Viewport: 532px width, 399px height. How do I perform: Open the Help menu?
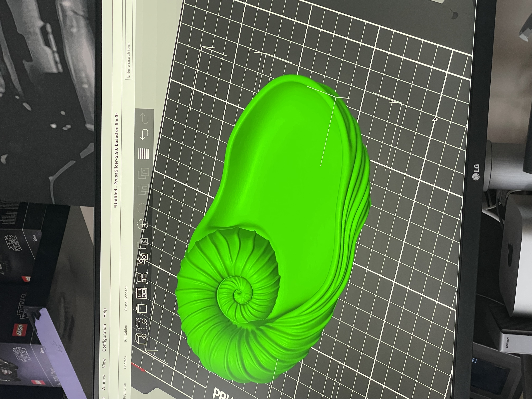[105, 313]
